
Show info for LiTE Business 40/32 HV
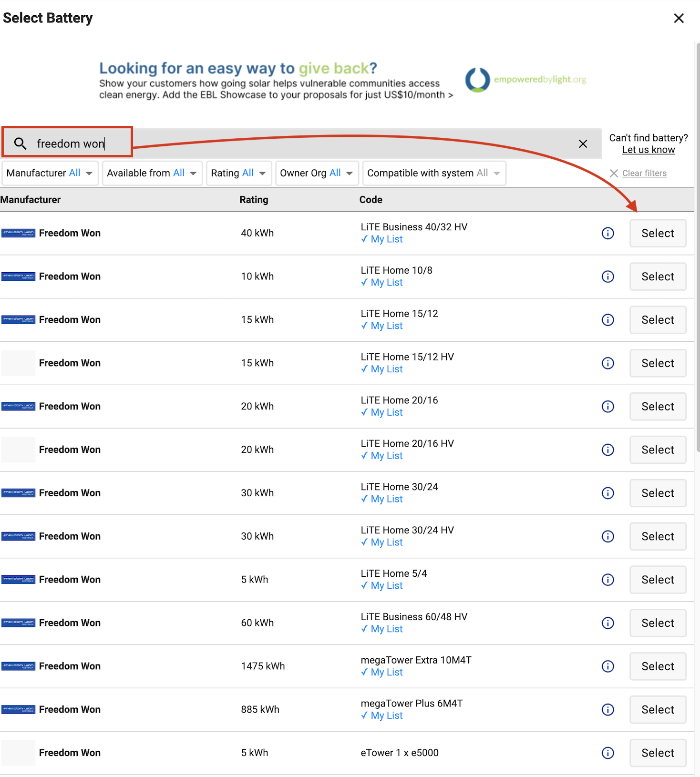pos(607,233)
